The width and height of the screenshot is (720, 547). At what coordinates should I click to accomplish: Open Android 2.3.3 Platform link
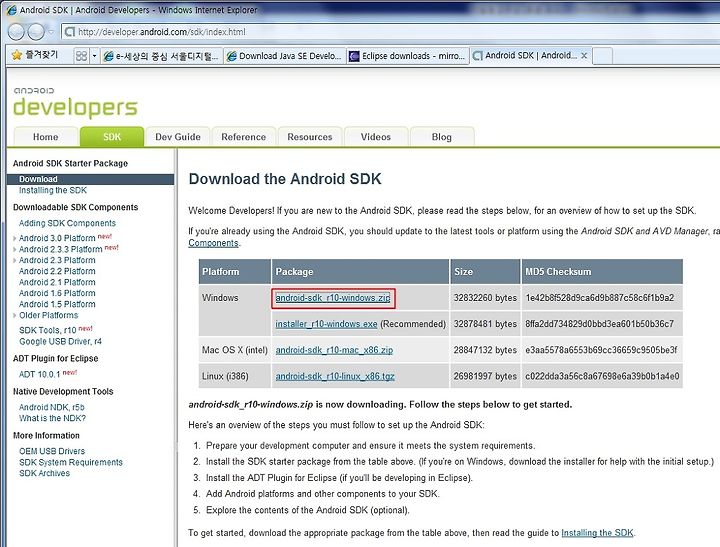61,249
